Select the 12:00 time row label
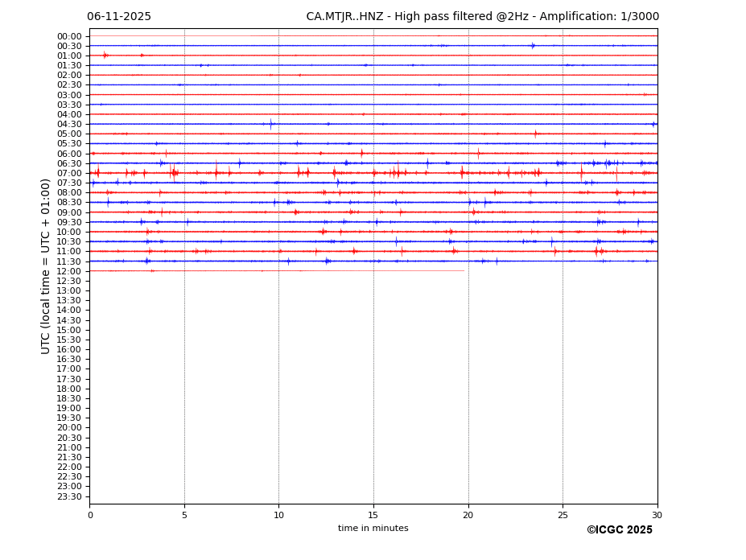Screen dimensions: 746x560 [69, 271]
